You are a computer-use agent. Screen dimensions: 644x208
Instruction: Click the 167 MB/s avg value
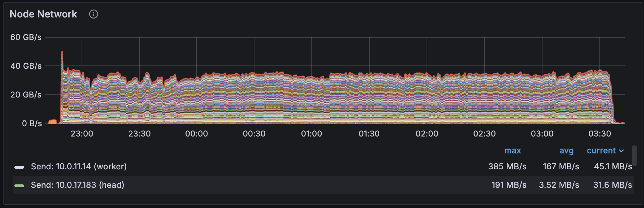561,167
